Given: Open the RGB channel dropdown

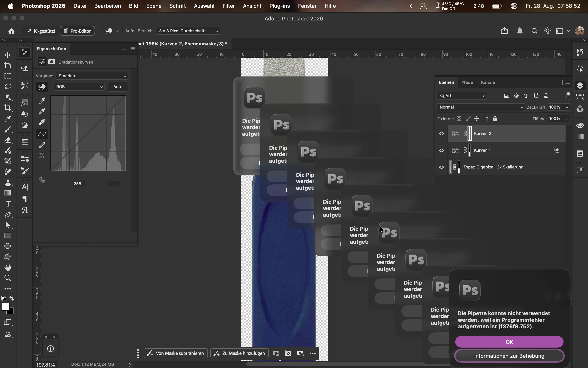Looking at the screenshot, I should [79, 87].
